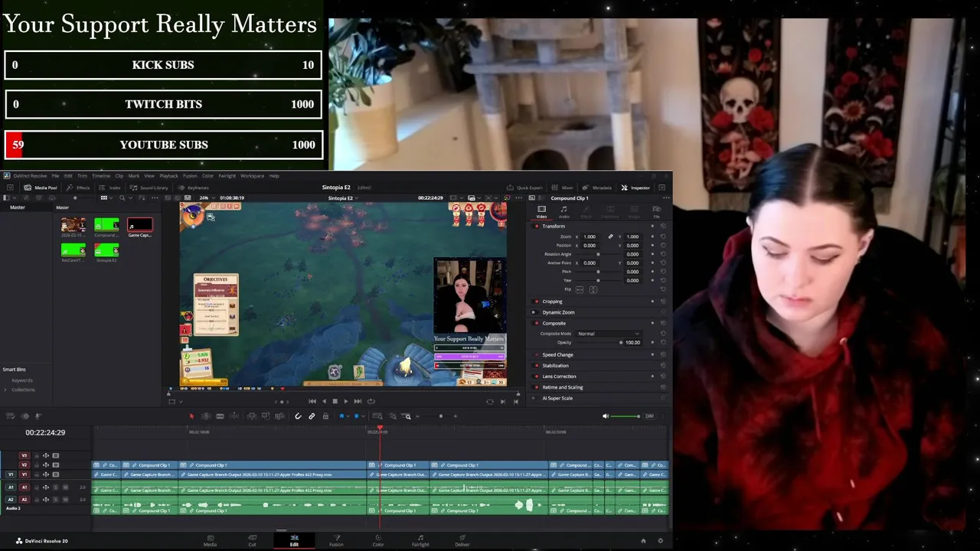The width and height of the screenshot is (980, 551).
Task: Toggle the timeline position lock icon
Action: click(x=325, y=416)
